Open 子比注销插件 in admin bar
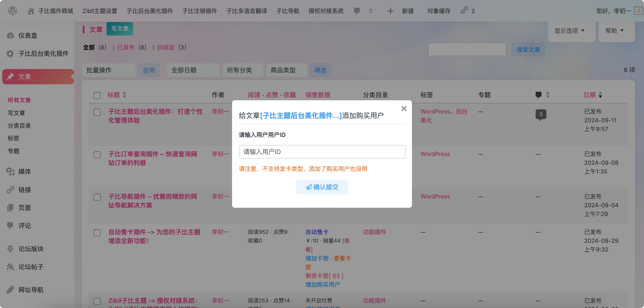 [x=199, y=11]
